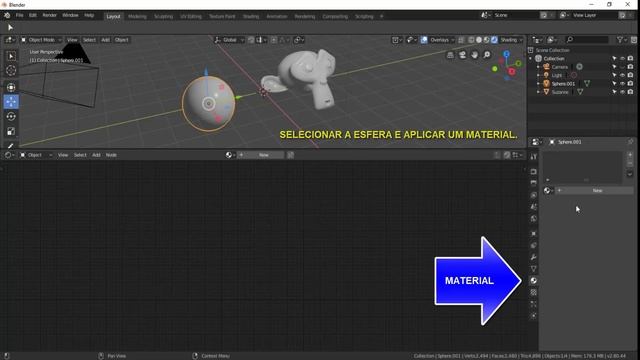This screenshot has height=360, width=640.
Task: Switch to the Shading workspace tab
Action: 251,16
